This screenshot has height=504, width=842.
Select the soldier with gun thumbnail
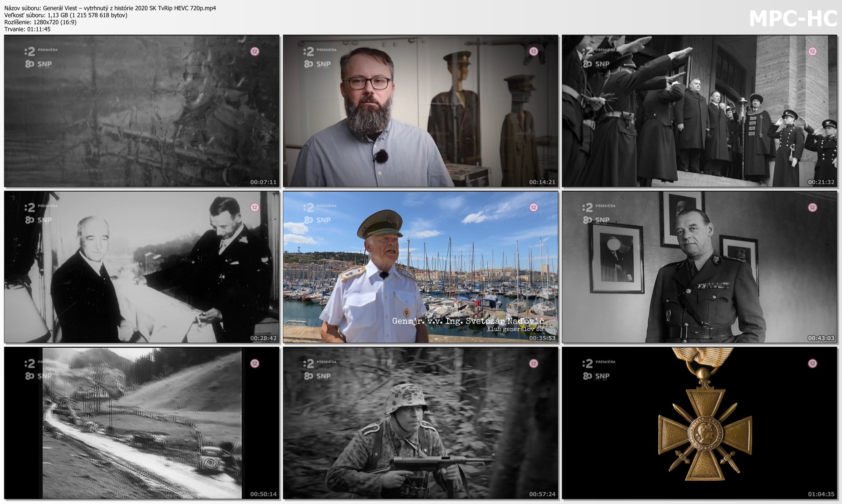tap(421, 423)
